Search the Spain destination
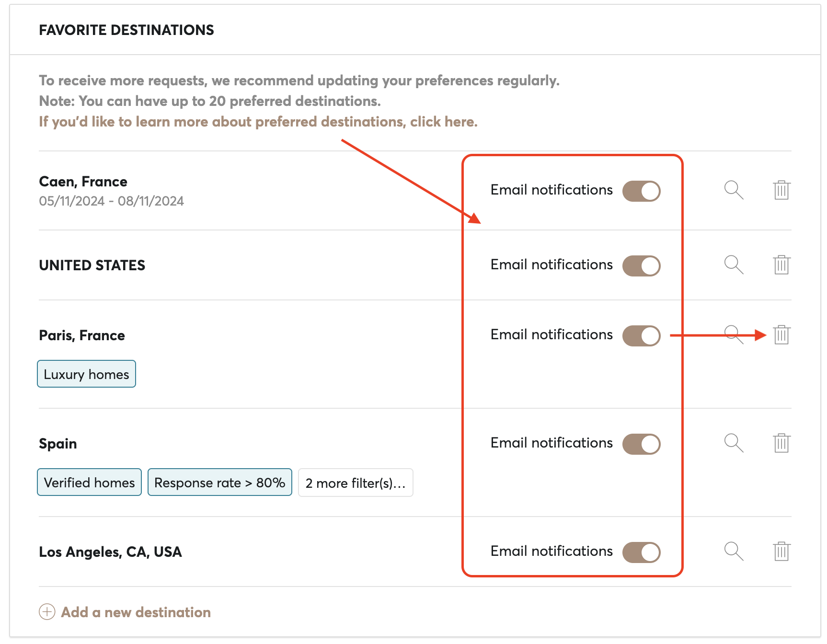 (x=733, y=443)
